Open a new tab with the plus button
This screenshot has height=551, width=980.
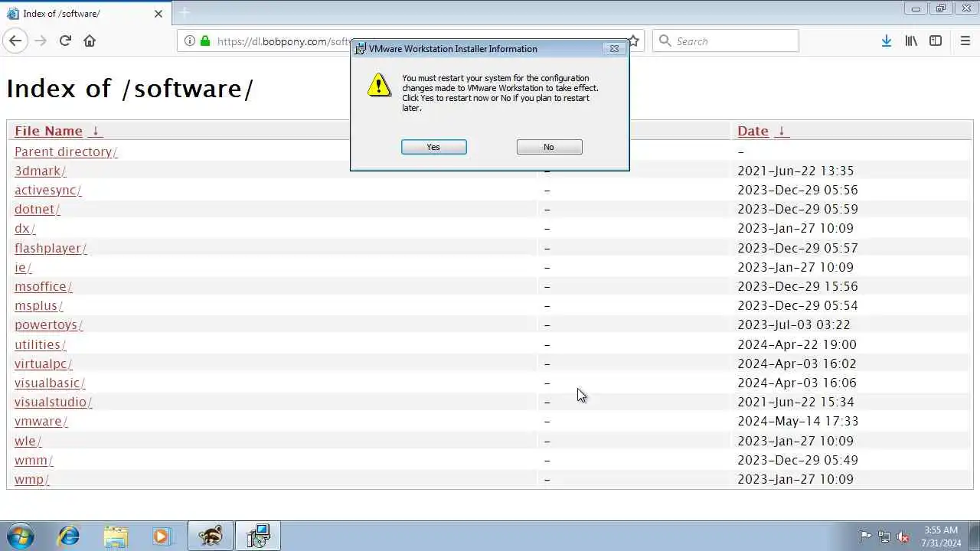(184, 13)
